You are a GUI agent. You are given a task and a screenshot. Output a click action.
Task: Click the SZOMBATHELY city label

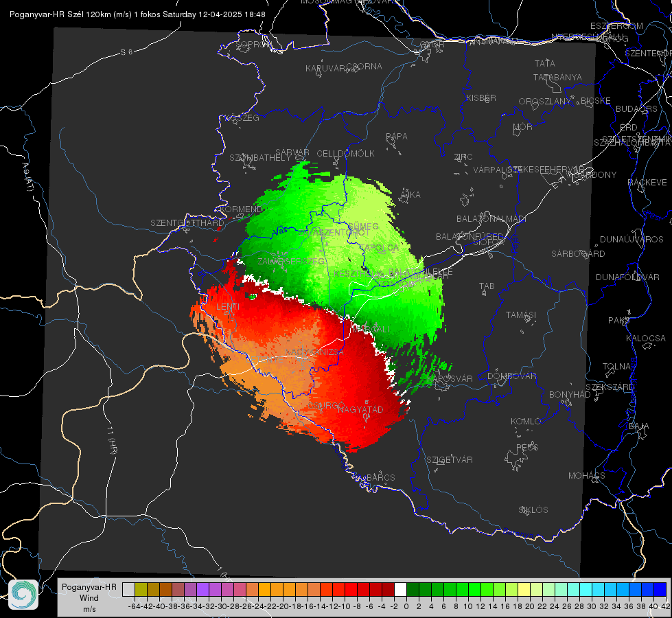pos(260,158)
